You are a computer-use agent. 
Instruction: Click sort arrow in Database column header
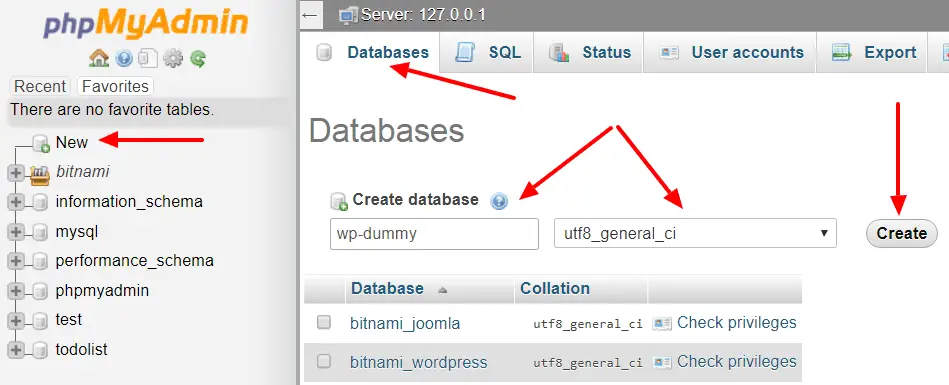click(442, 290)
